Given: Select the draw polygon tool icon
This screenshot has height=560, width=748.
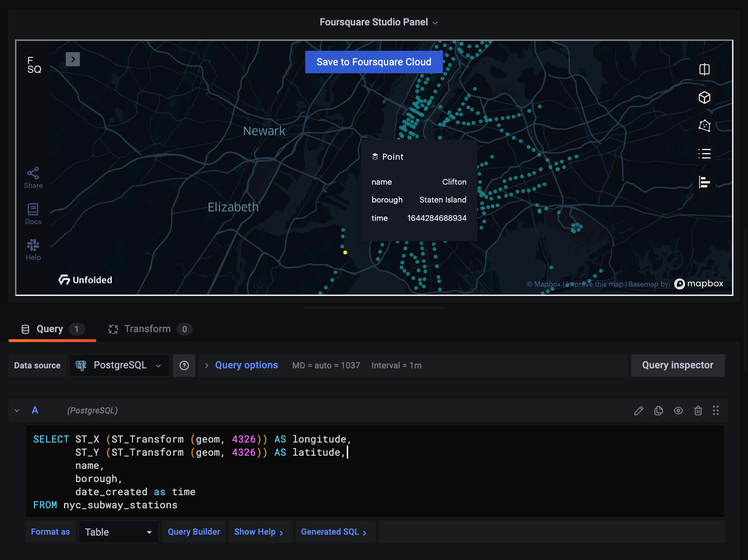Looking at the screenshot, I should pyautogui.click(x=704, y=125).
